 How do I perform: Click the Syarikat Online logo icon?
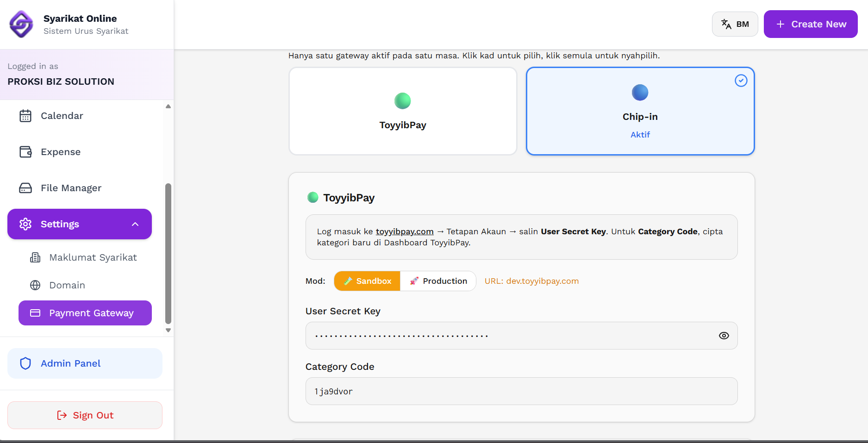(x=21, y=24)
